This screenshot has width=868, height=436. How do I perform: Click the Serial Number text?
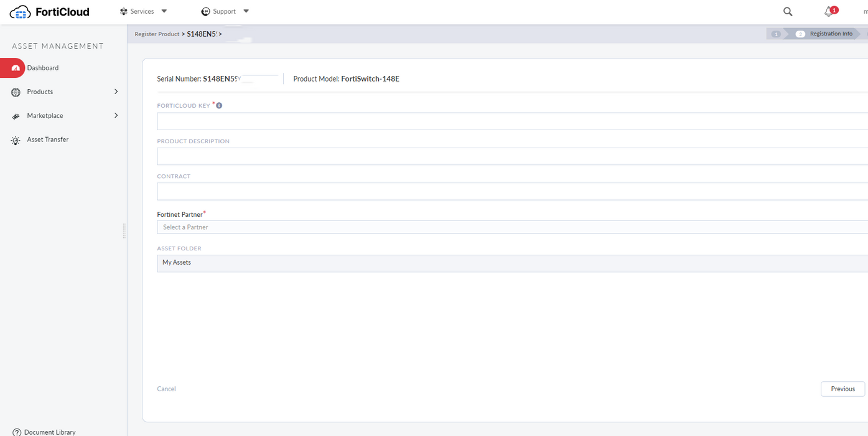(199, 79)
